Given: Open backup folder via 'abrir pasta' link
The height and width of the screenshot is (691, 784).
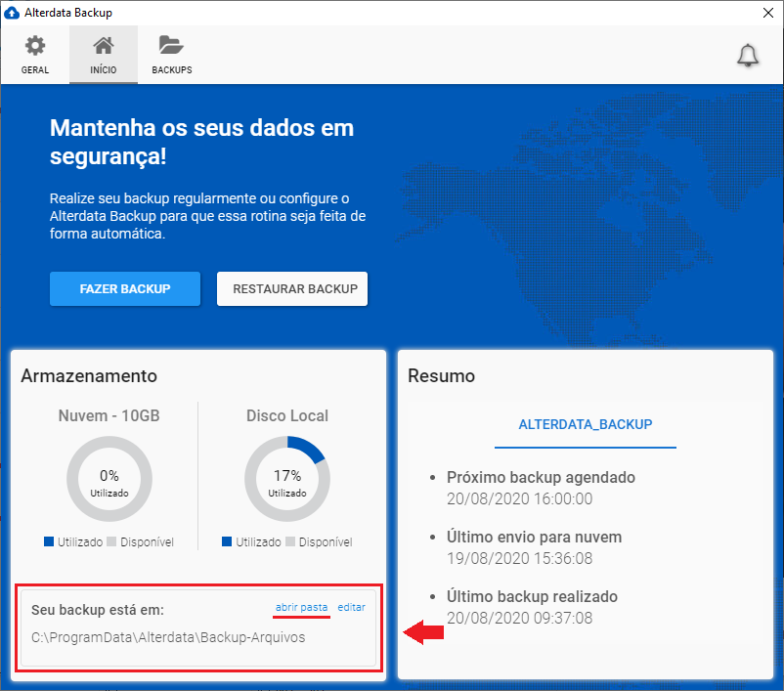Looking at the screenshot, I should [x=301, y=607].
